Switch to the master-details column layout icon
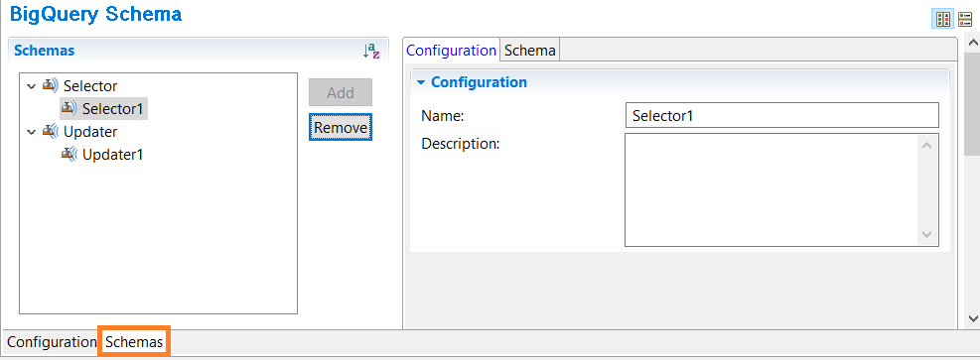This screenshot has height=360, width=980. click(x=943, y=20)
